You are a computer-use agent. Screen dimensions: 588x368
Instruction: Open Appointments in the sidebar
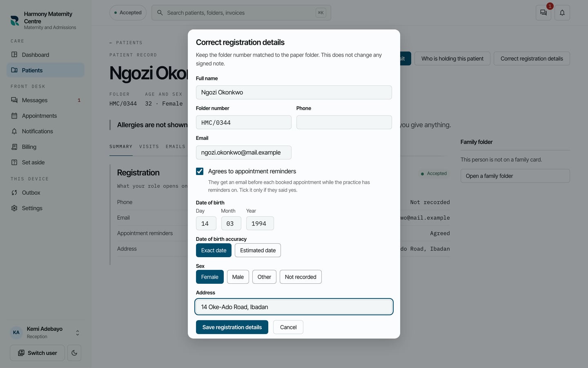(x=45, y=116)
